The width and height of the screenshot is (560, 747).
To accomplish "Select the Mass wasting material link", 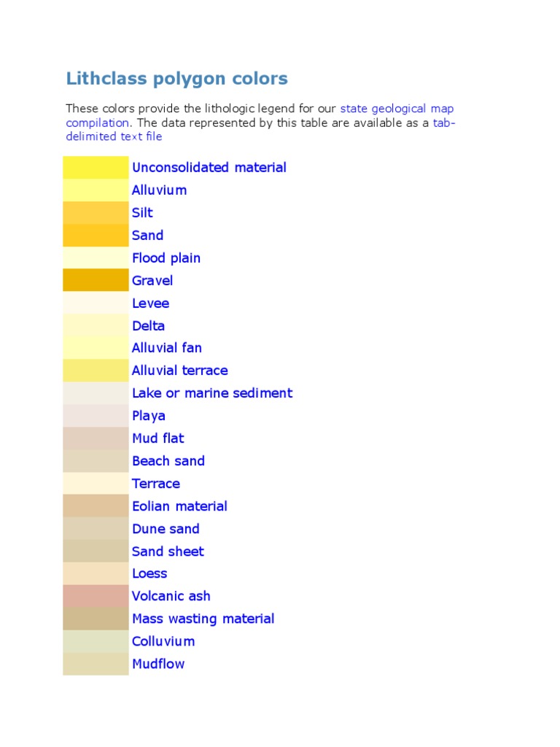I will [x=203, y=619].
